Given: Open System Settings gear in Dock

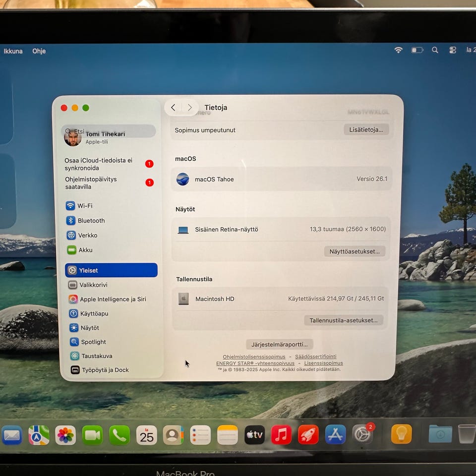Looking at the screenshot, I should pos(362,434).
